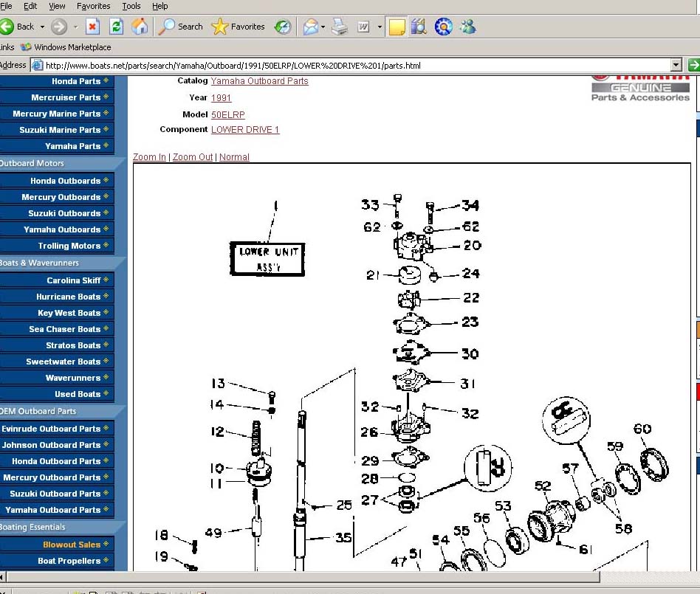This screenshot has height=594, width=700.
Task: Open the Tools menu
Action: click(x=131, y=6)
